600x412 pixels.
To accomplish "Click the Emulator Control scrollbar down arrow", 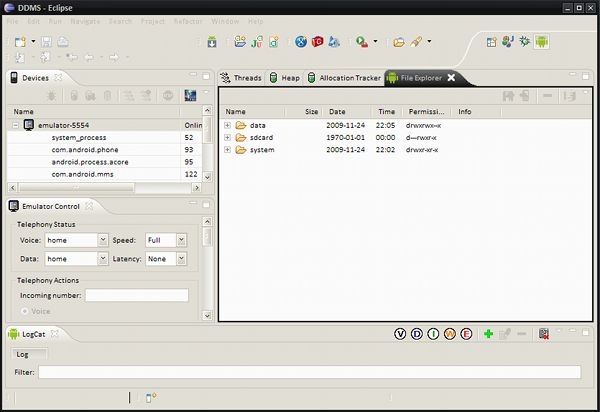I will [207, 316].
